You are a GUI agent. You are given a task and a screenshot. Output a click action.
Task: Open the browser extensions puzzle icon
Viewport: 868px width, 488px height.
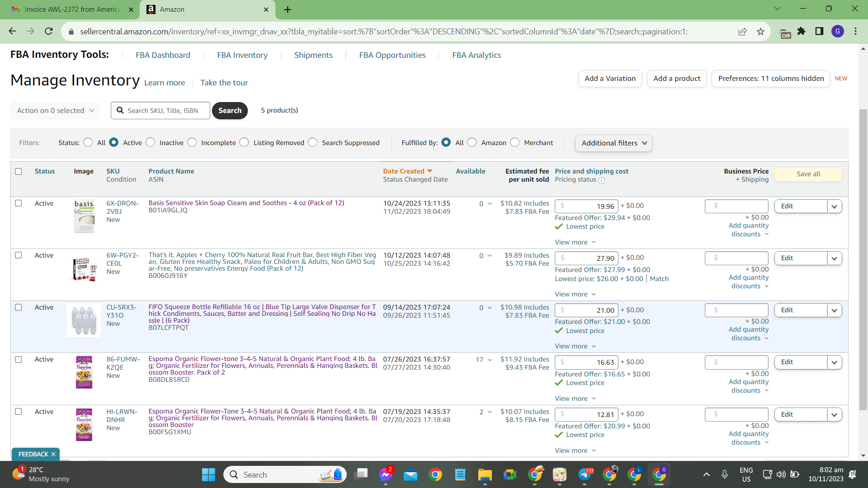tap(802, 31)
